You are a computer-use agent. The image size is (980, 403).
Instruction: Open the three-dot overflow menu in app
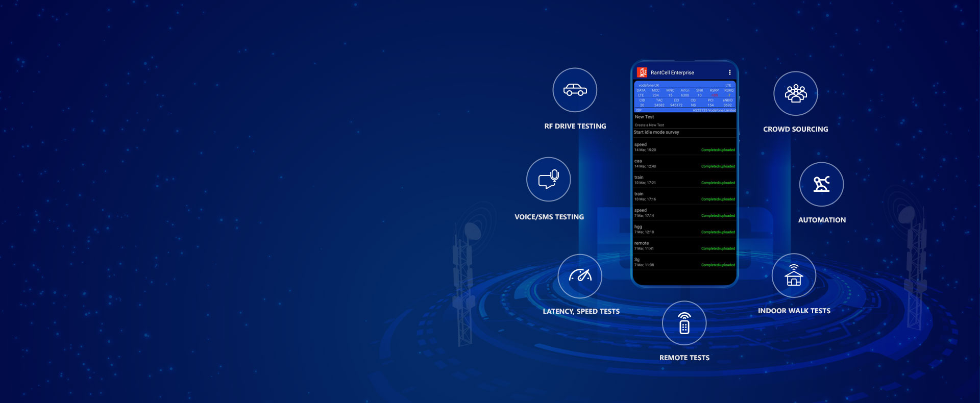pyautogui.click(x=729, y=72)
